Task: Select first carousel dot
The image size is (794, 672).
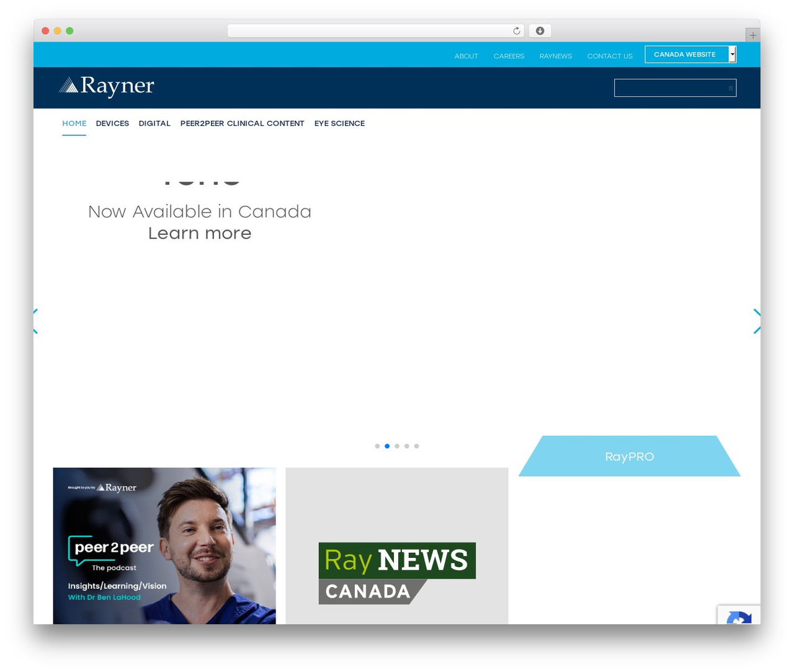Action: pos(377,446)
